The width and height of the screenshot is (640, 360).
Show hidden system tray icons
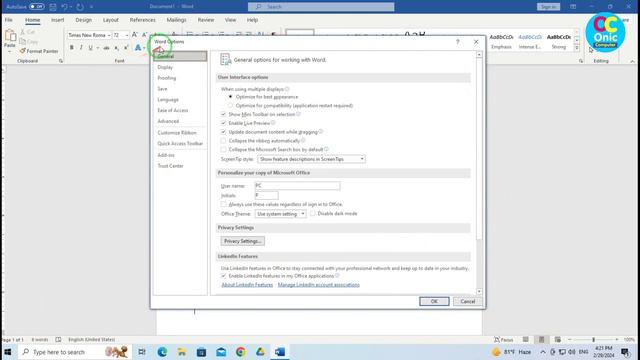(543, 352)
